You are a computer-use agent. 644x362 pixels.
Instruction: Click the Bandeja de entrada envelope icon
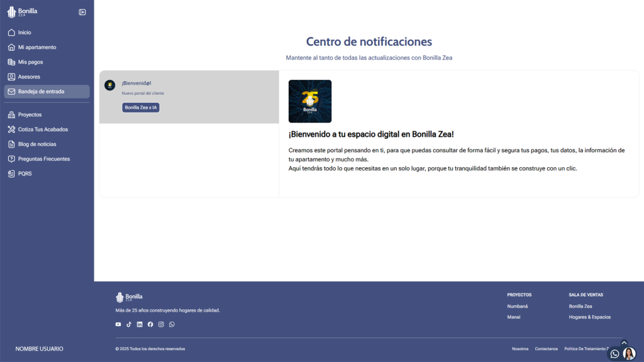(11, 92)
